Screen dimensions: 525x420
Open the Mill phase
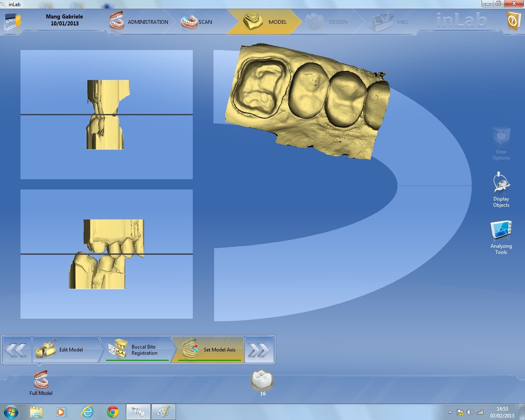point(389,22)
